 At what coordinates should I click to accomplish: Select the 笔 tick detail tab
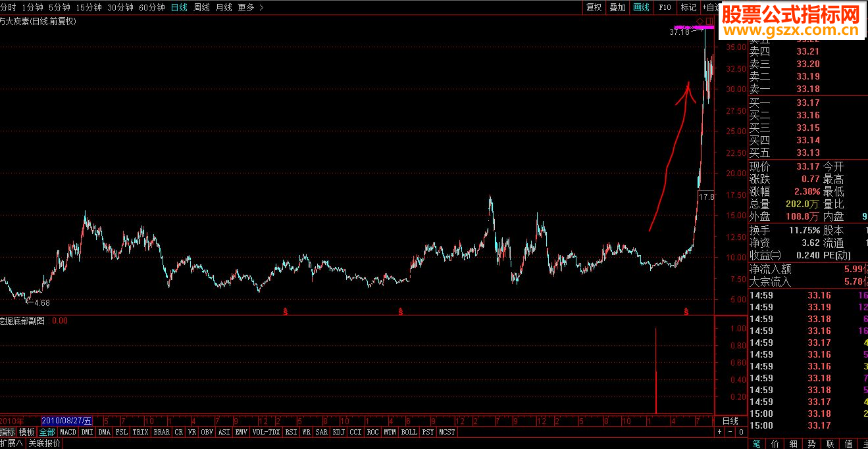coord(757,444)
